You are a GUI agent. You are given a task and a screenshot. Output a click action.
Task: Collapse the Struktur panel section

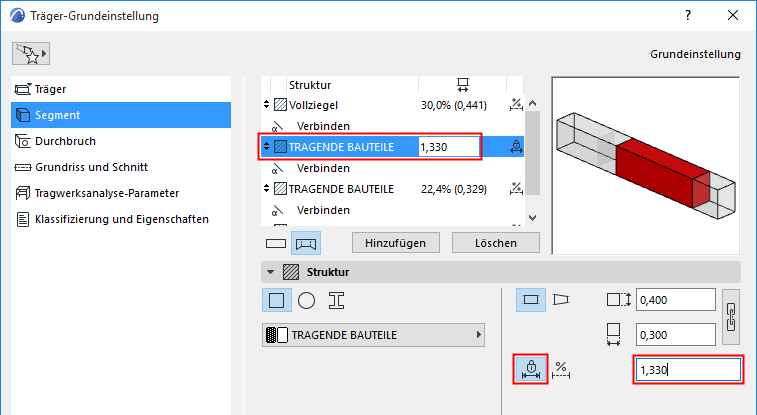269,272
